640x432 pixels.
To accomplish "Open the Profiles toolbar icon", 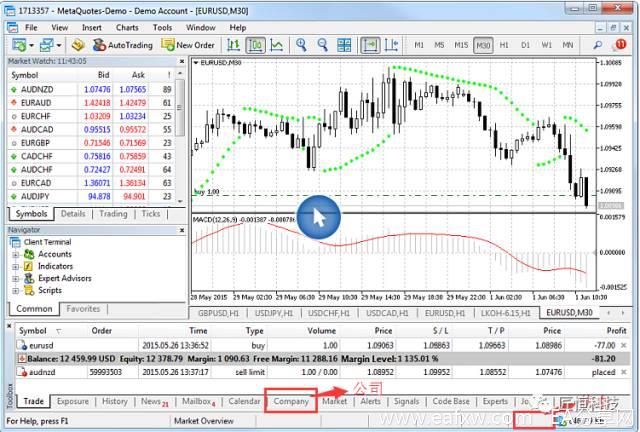I will pyautogui.click(x=46, y=45).
